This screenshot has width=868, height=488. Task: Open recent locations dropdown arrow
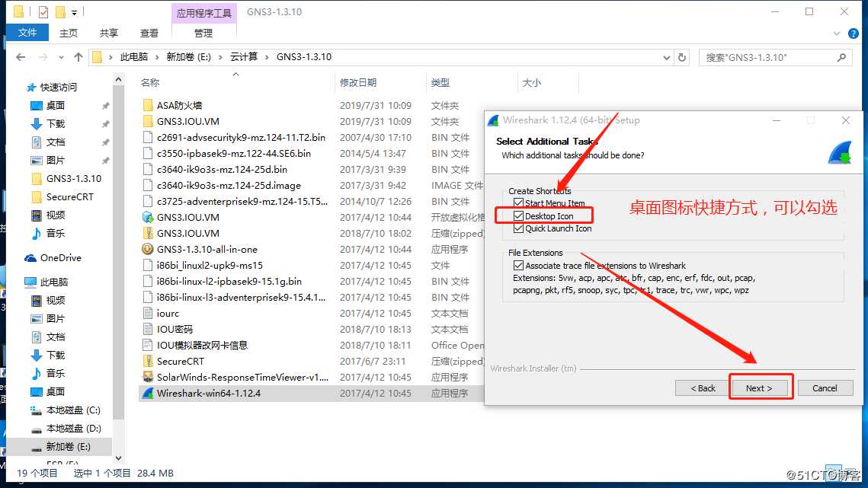(62, 57)
